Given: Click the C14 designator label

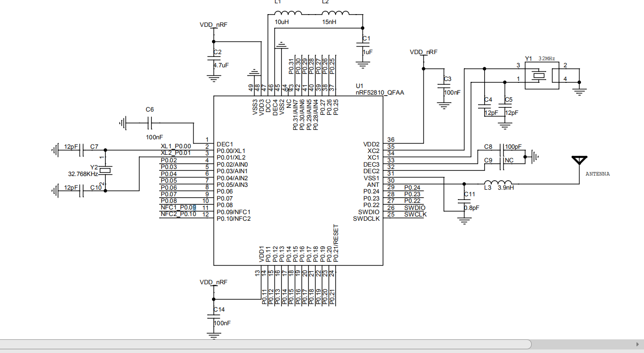Looking at the screenshot, I should pyautogui.click(x=219, y=309).
